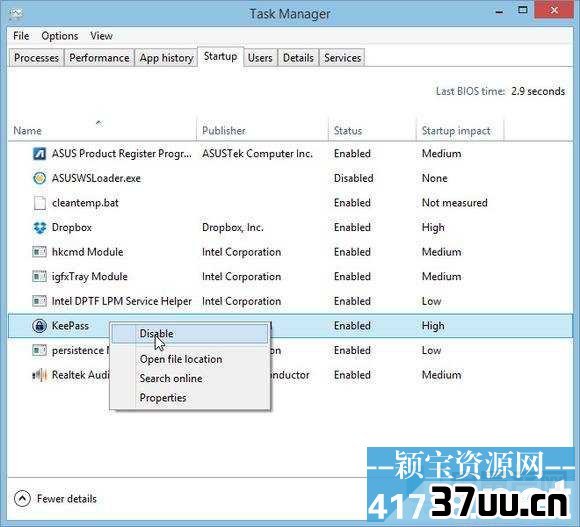Screen dimensions: 580x527
Task: Click the persistence Module icon
Action: [x=40, y=350]
